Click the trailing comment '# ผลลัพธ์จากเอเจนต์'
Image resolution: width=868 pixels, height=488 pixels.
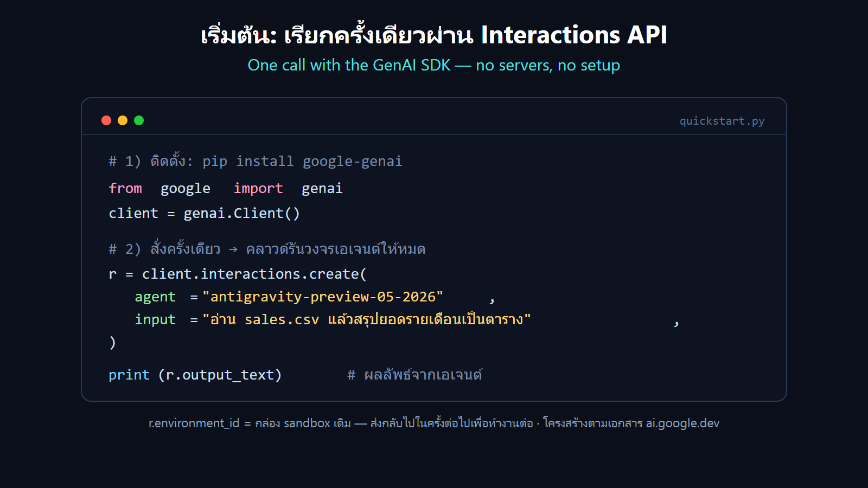(x=415, y=375)
